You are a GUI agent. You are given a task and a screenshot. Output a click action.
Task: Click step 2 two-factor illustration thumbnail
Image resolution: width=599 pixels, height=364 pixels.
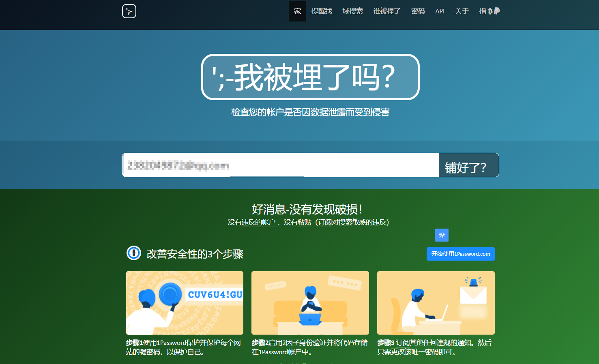click(x=310, y=303)
